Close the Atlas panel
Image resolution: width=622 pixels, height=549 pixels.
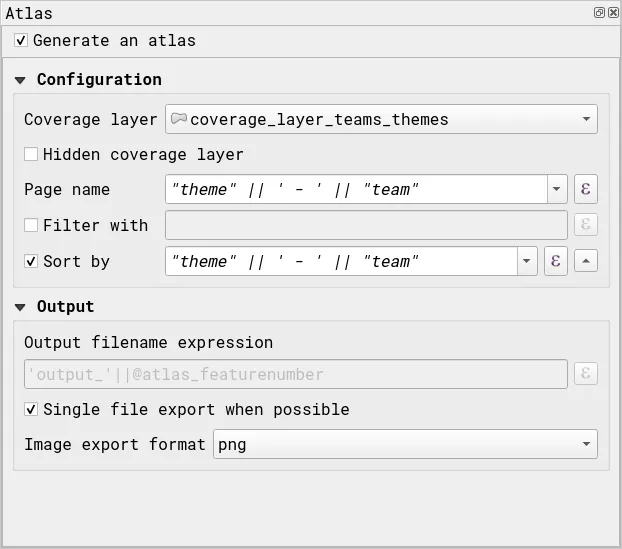[612, 13]
